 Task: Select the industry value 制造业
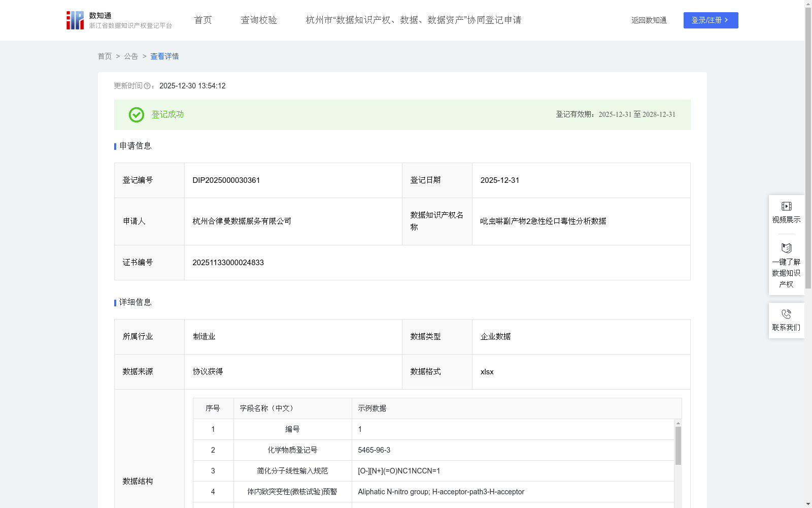204,337
